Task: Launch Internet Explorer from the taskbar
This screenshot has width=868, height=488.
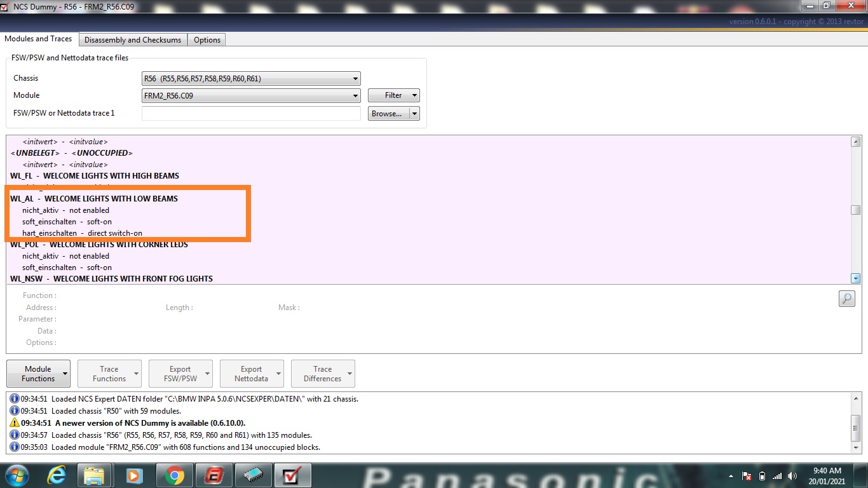Action: 57,475
